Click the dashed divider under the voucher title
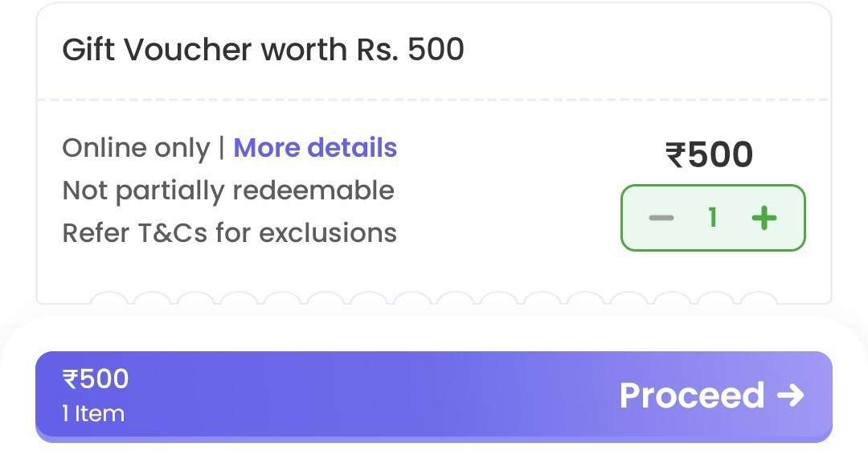Viewport: 868px width, 459px height. tap(434, 100)
